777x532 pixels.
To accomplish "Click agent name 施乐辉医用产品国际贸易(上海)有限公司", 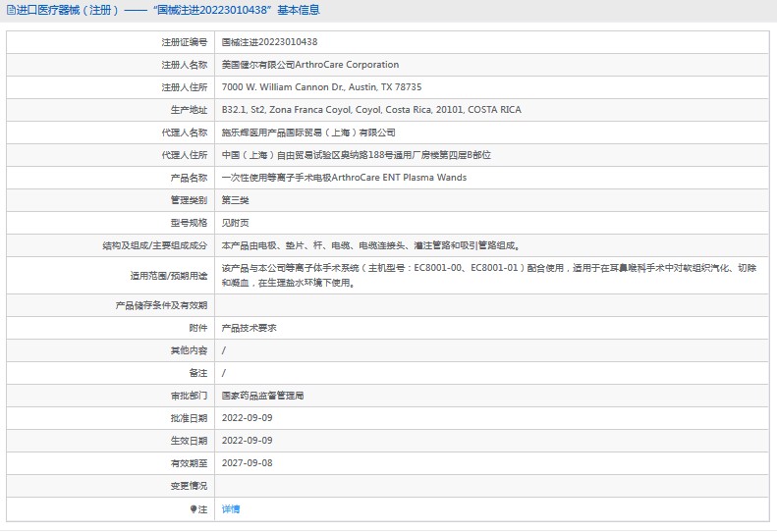I will coord(308,133).
